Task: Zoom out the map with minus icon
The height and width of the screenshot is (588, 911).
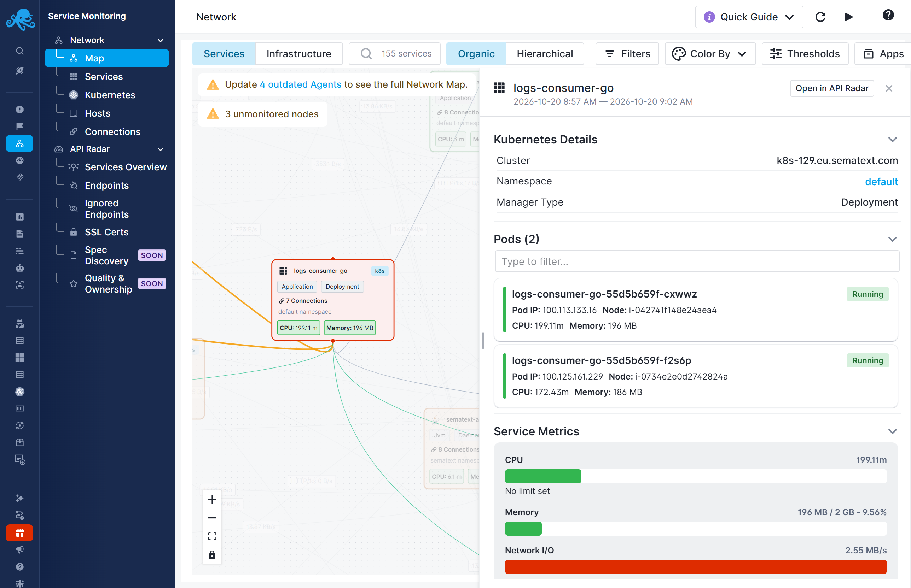Action: click(x=212, y=518)
